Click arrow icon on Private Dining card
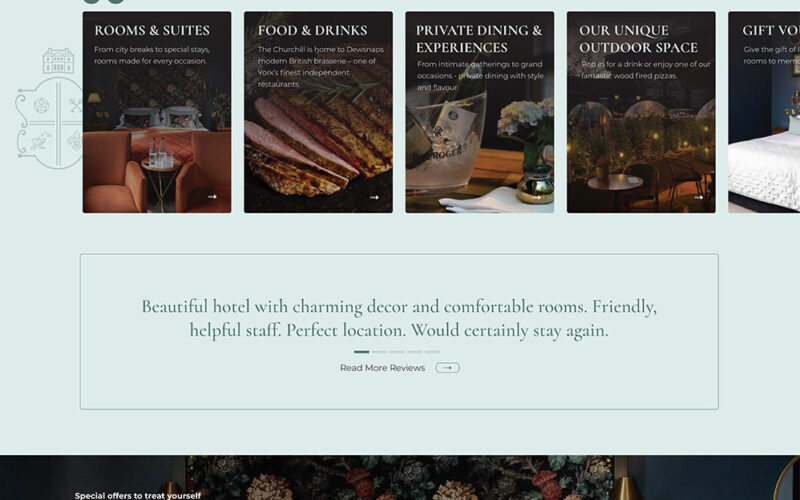 click(536, 197)
